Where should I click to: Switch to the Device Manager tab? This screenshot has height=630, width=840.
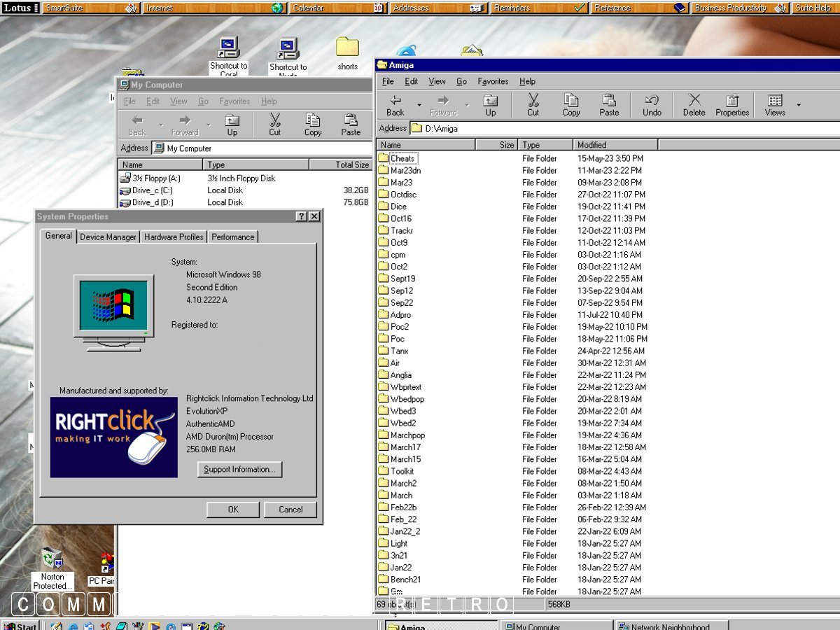(108, 237)
